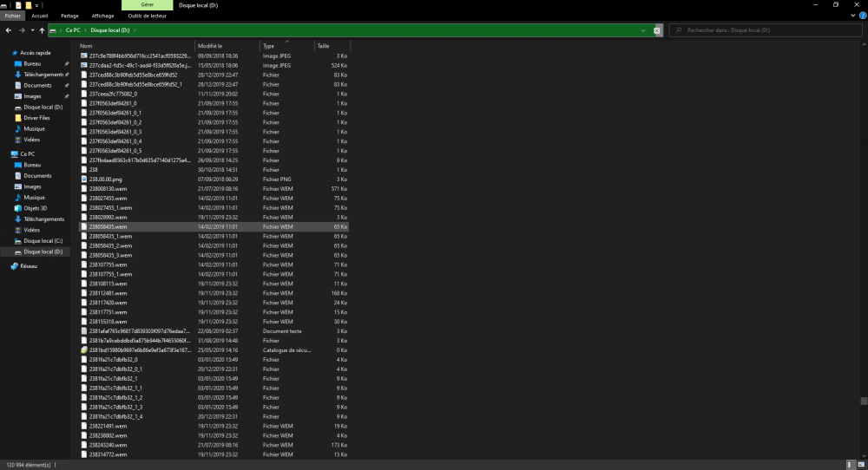Open Objets 3D in sidebar
The image size is (868, 470).
[36, 208]
